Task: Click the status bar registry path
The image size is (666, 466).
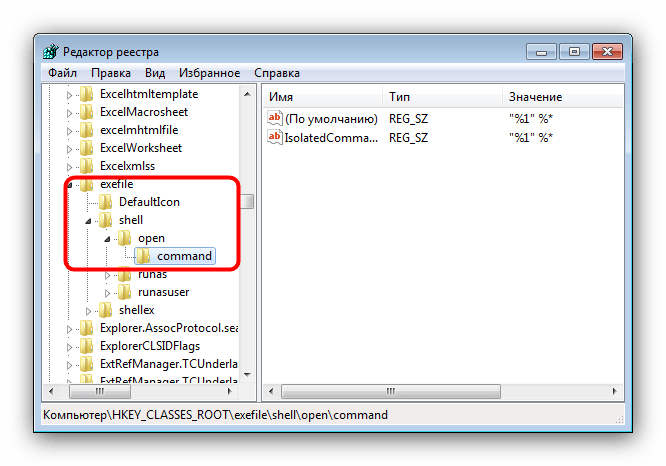Action: (215, 415)
